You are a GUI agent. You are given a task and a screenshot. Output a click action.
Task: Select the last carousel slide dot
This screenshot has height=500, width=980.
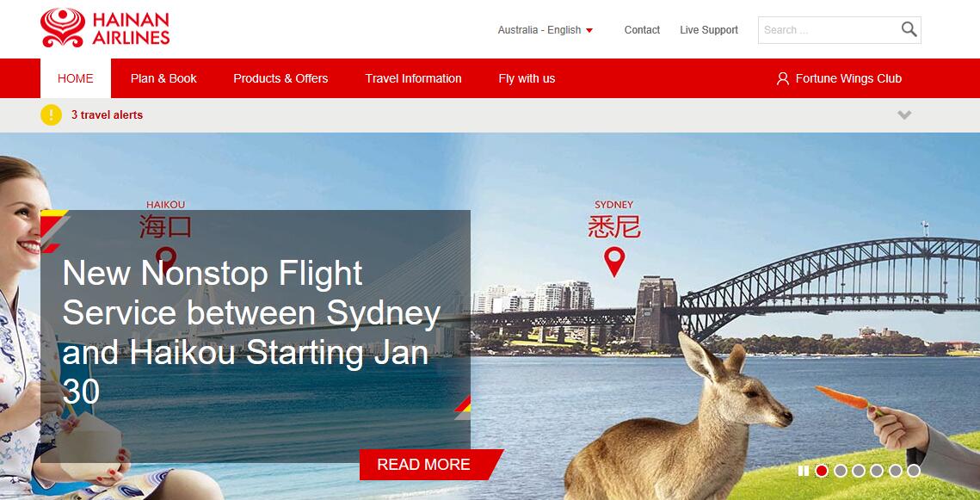pyautogui.click(x=914, y=471)
